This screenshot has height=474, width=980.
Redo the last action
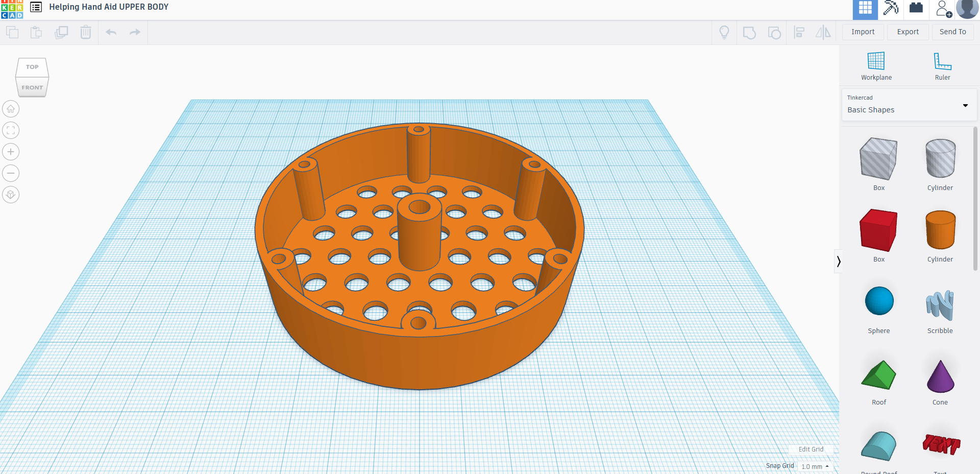point(135,33)
